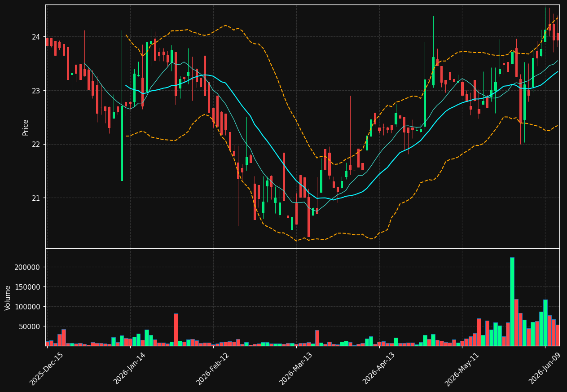Click the 22 price tick label

point(36,145)
